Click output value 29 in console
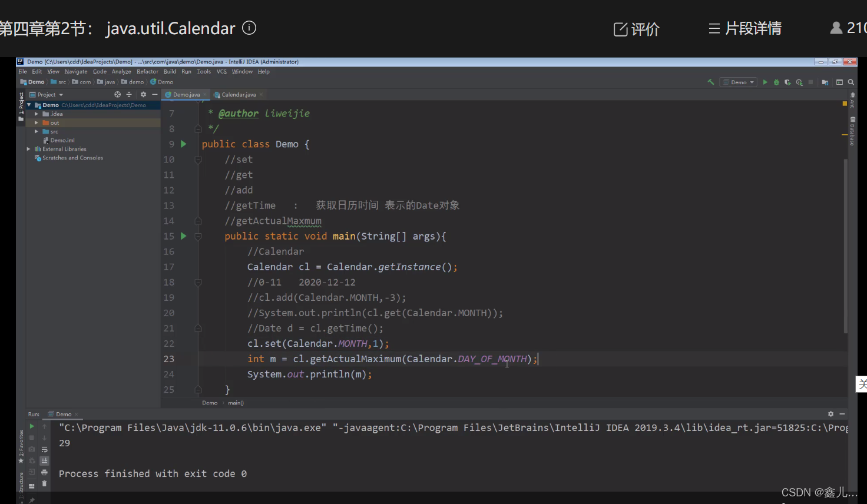867x504 pixels. [x=65, y=443]
